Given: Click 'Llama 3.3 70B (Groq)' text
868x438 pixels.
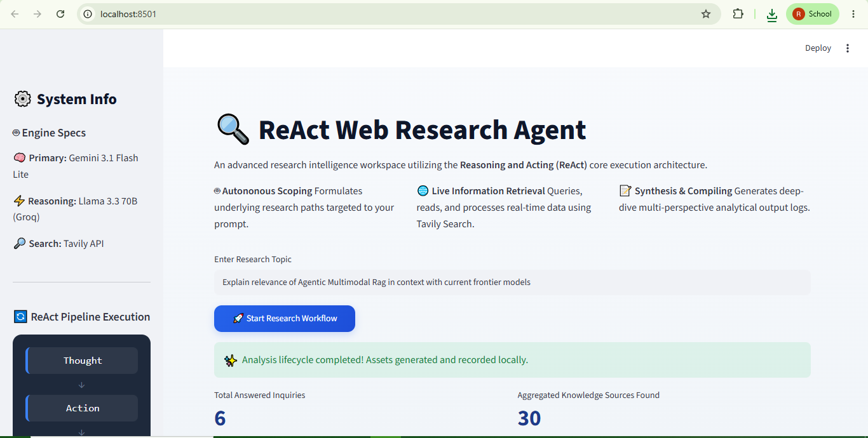Looking at the screenshot, I should (75, 209).
